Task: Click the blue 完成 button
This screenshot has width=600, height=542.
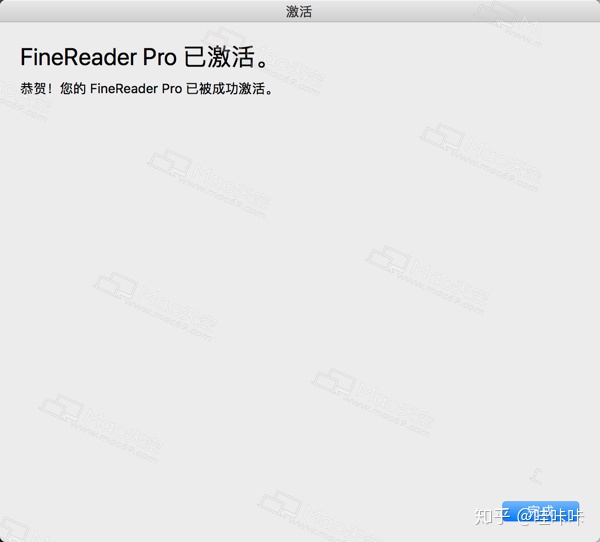Action: [x=540, y=511]
